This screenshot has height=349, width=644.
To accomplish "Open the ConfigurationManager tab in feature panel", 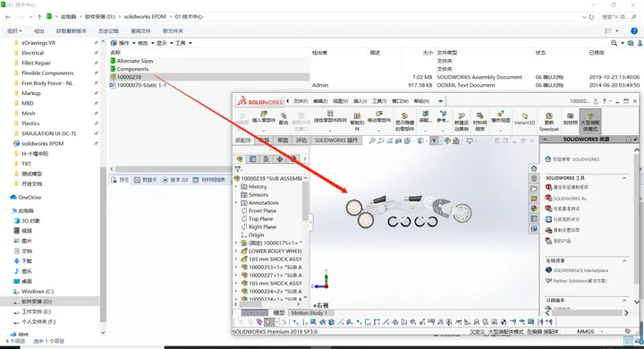I will coord(267,159).
